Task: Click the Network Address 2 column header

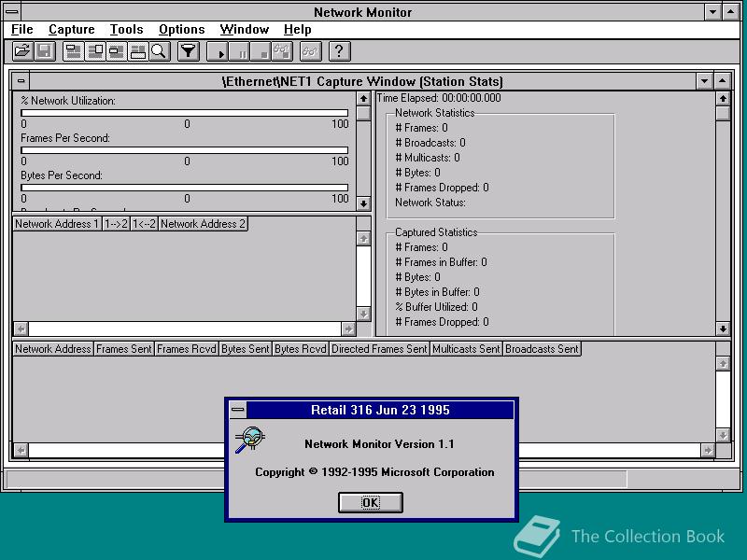Action: click(203, 224)
